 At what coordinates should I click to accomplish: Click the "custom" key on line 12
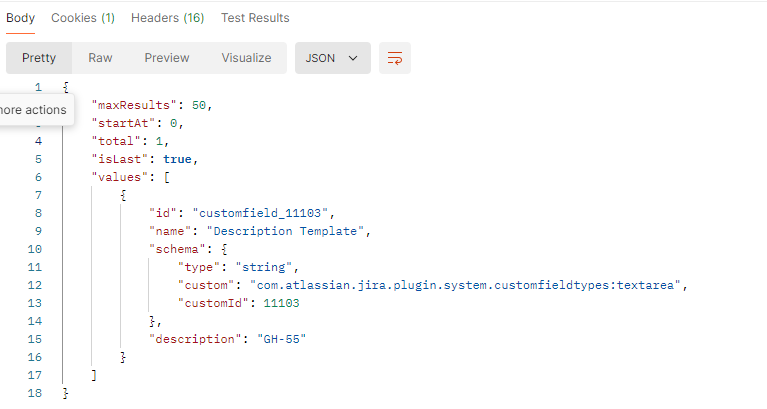click(x=206, y=285)
